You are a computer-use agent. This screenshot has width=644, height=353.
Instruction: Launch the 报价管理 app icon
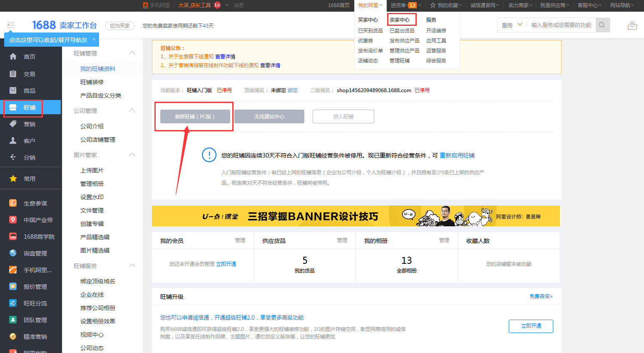point(13,286)
